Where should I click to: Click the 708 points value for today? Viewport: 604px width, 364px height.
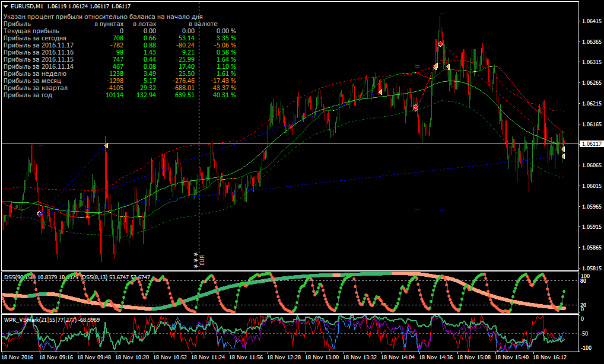pyautogui.click(x=118, y=38)
